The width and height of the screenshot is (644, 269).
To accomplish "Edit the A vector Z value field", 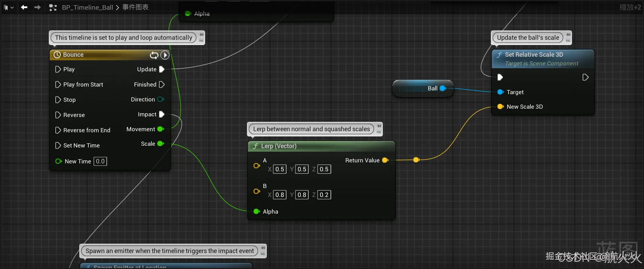I will pyautogui.click(x=324, y=169).
